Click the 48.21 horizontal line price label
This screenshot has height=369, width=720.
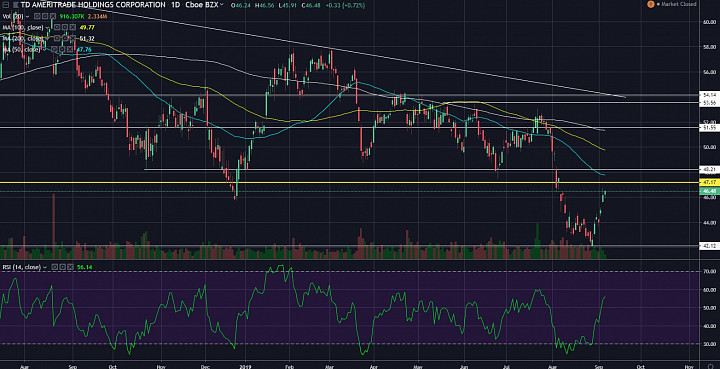709,169
